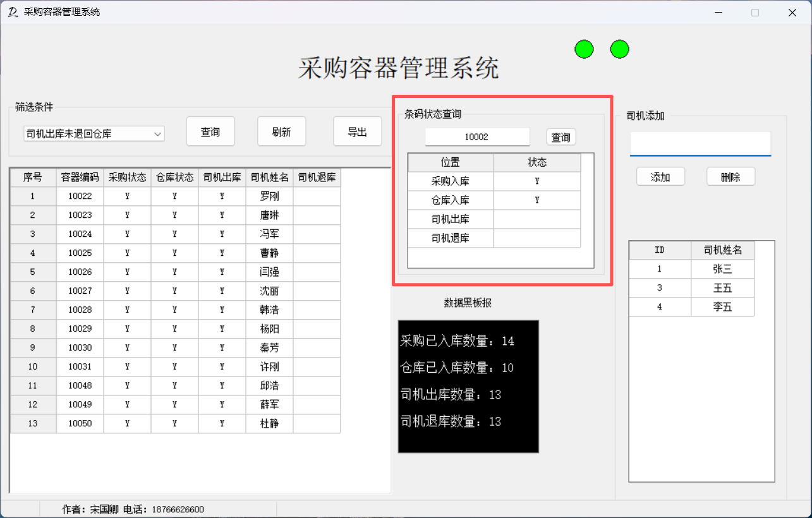Click driver name 韩浩
Viewport: 812px width, 518px height.
pos(270,310)
